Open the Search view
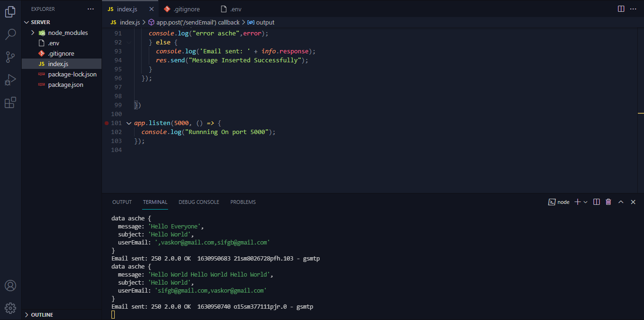644x320 pixels. point(10,34)
